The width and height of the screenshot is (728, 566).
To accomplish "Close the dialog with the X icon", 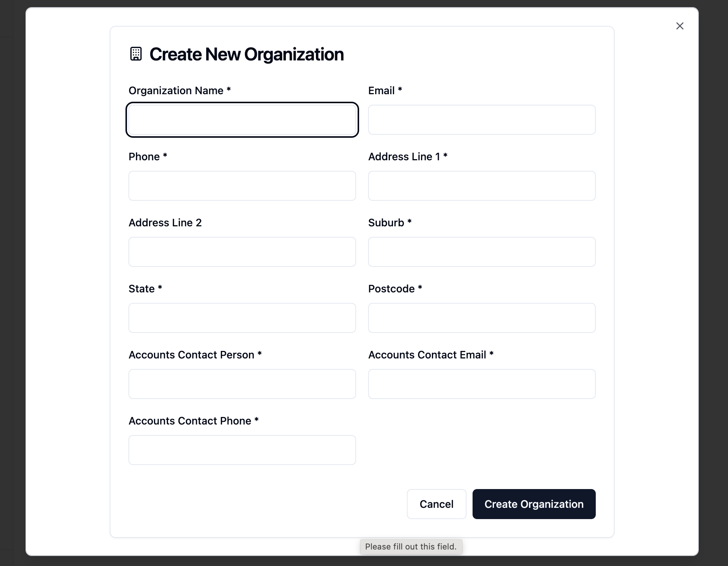I will pyautogui.click(x=680, y=26).
